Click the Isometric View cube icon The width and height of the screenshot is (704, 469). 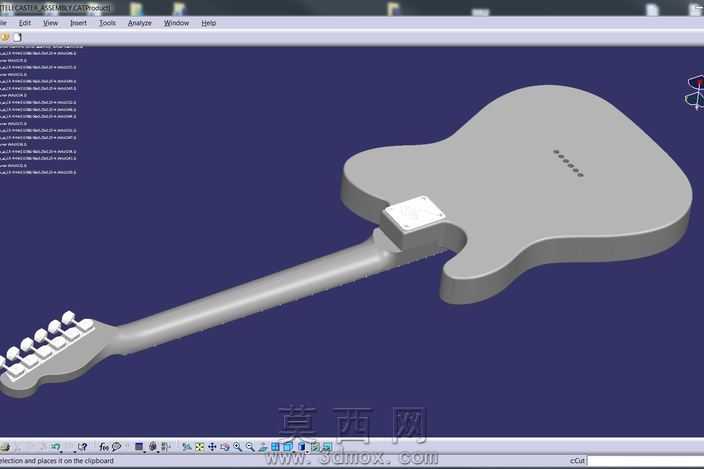(x=288, y=447)
